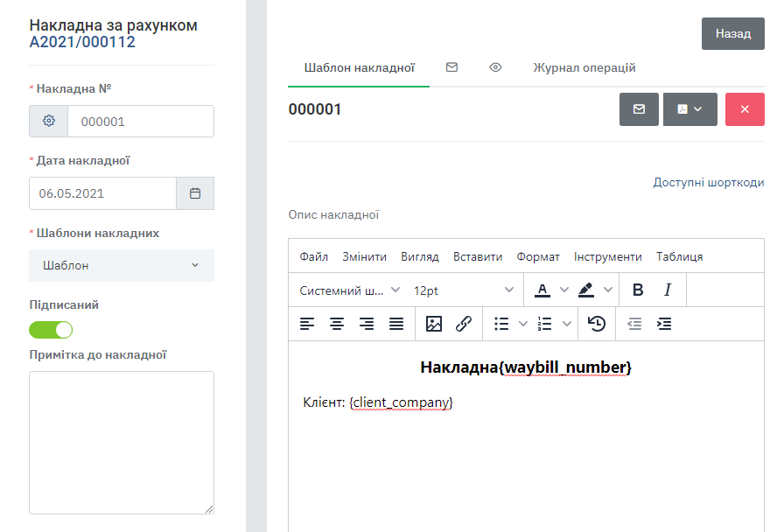Click the insert link icon

tap(464, 324)
